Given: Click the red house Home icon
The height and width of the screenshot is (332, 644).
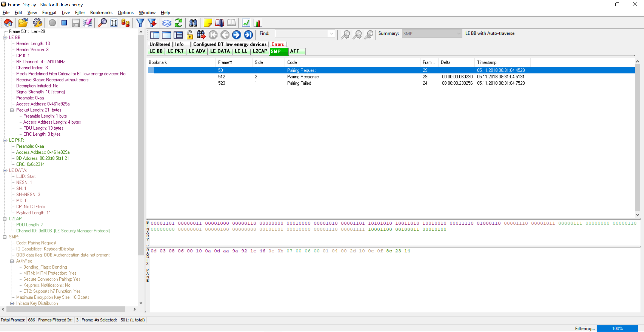Looking at the screenshot, I should (8, 23).
